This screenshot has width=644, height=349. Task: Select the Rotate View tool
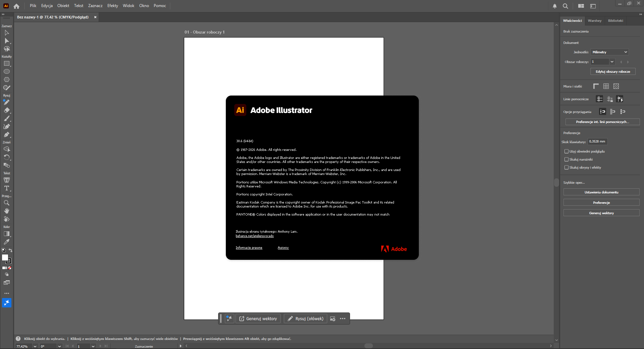coord(7,219)
